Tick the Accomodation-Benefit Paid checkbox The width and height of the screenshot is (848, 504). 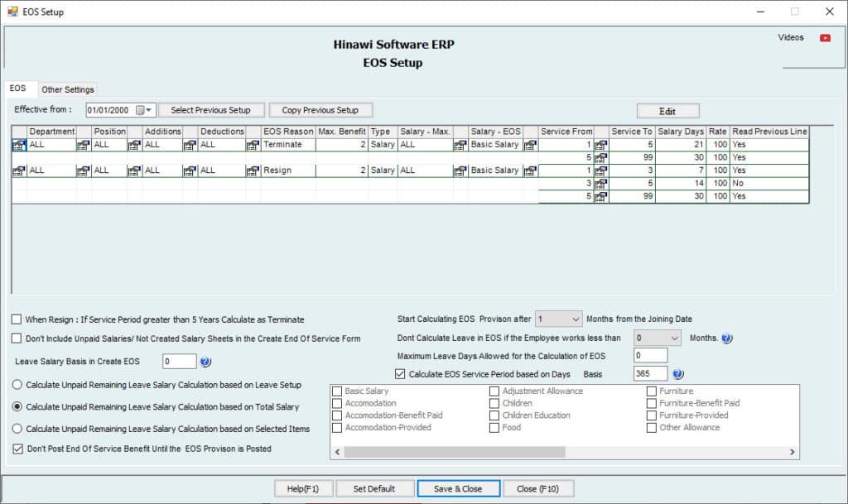point(337,415)
